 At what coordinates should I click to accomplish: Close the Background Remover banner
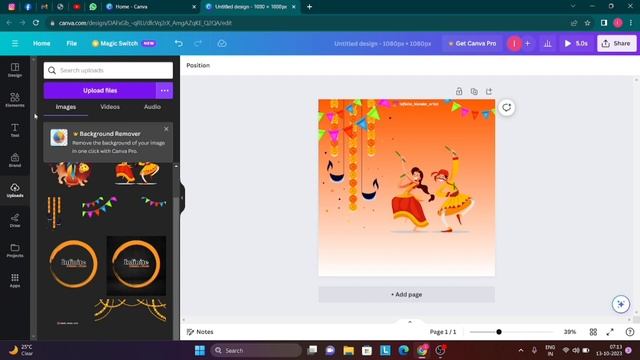point(166,129)
